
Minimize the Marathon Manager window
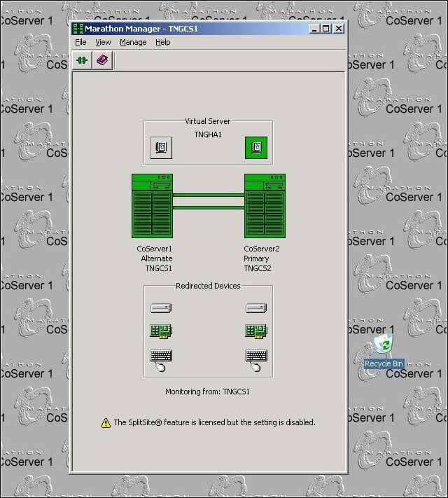point(314,29)
